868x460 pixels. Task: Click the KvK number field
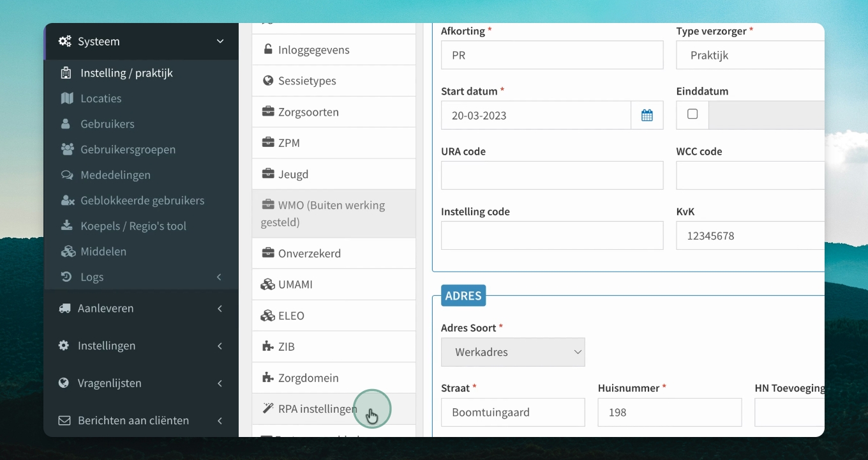pyautogui.click(x=751, y=236)
